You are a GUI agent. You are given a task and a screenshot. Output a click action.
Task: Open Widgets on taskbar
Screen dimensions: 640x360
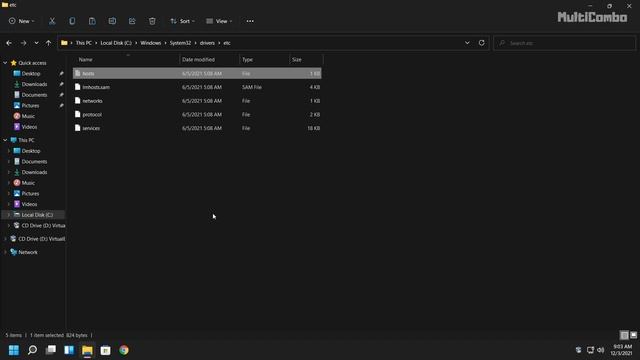pyautogui.click(x=69, y=350)
